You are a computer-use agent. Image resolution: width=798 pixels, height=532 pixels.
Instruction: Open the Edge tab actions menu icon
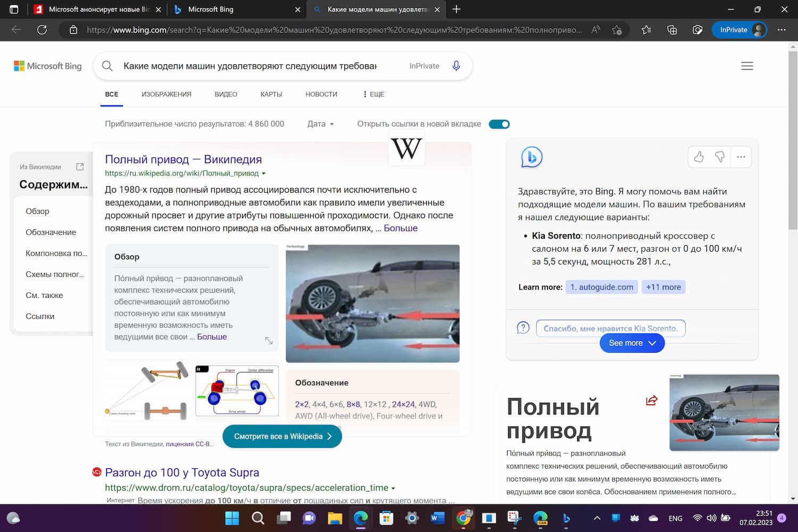14,10
